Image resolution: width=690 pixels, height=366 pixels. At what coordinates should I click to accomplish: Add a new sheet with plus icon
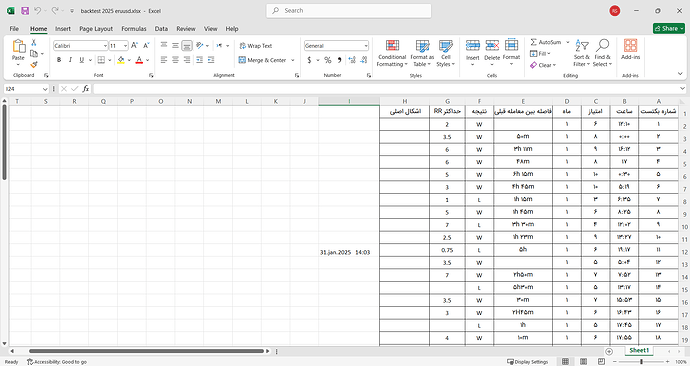tap(609, 351)
